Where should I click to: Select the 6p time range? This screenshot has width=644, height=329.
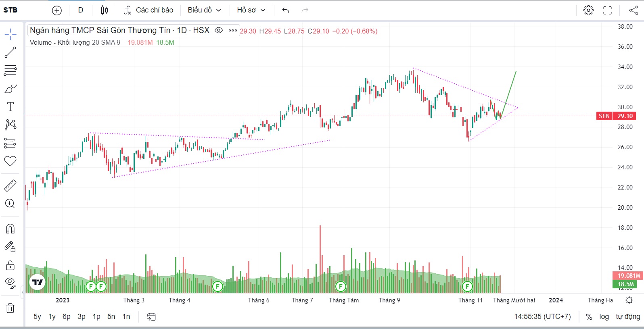pos(67,317)
